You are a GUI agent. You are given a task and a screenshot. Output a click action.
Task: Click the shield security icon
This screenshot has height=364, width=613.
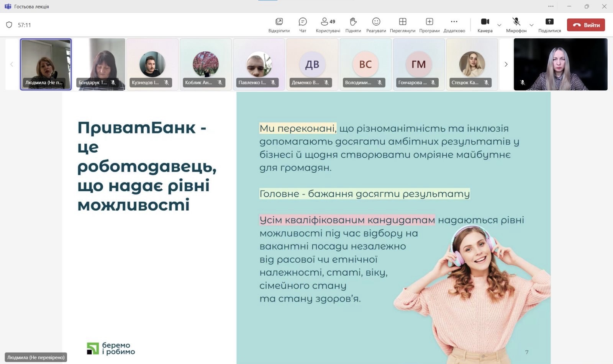9,25
